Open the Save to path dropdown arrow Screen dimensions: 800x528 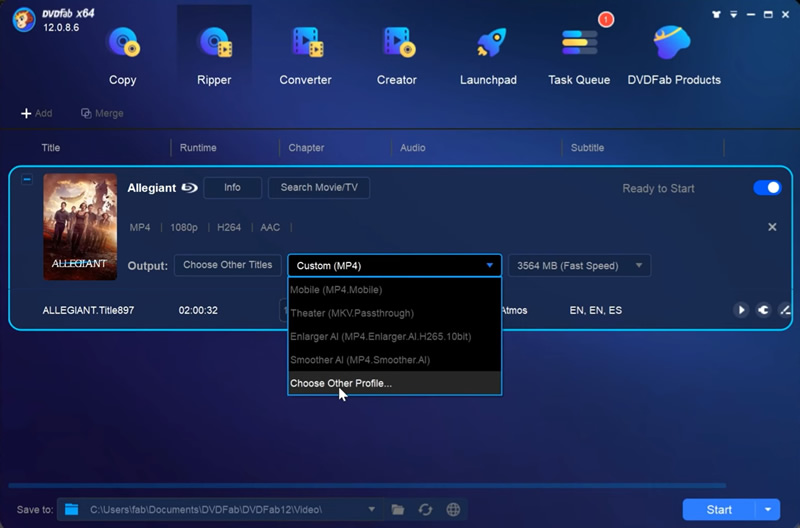[x=371, y=509]
